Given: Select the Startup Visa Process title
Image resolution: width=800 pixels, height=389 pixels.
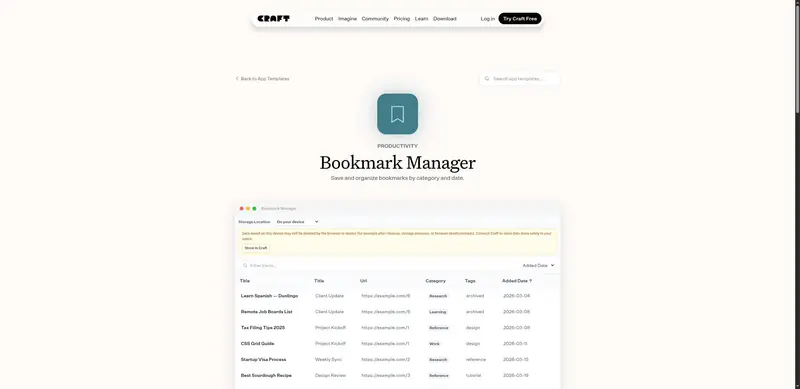Looking at the screenshot, I should pyautogui.click(x=263, y=359).
